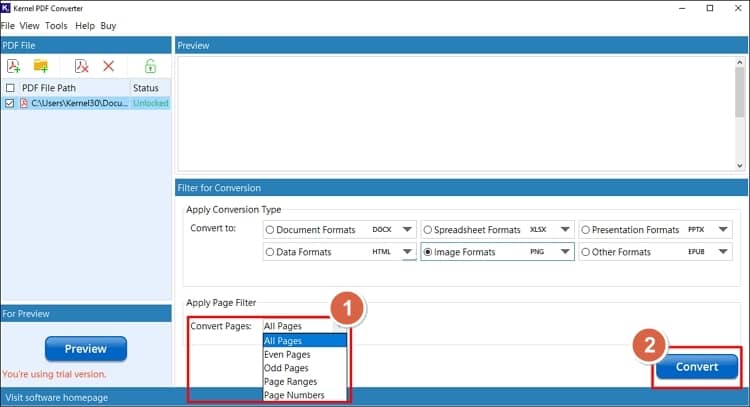Image resolution: width=750 pixels, height=407 pixels.
Task: Click inside the empty Preview pane
Action: pyautogui.click(x=457, y=114)
